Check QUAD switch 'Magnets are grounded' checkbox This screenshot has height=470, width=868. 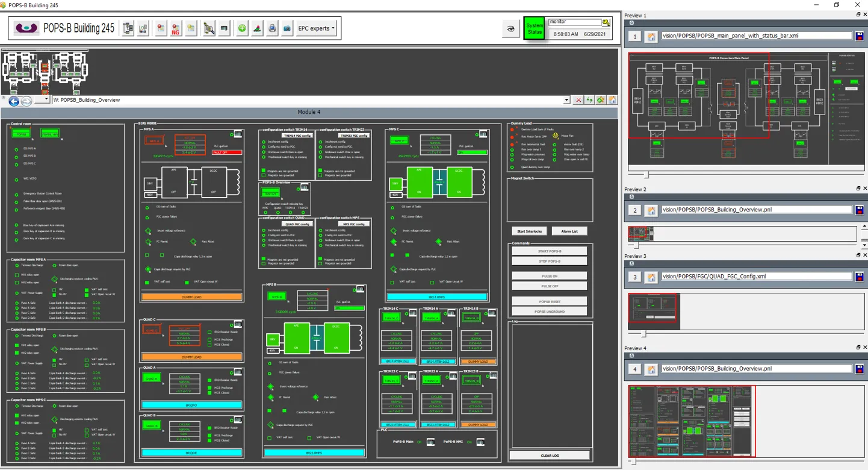[264, 263]
